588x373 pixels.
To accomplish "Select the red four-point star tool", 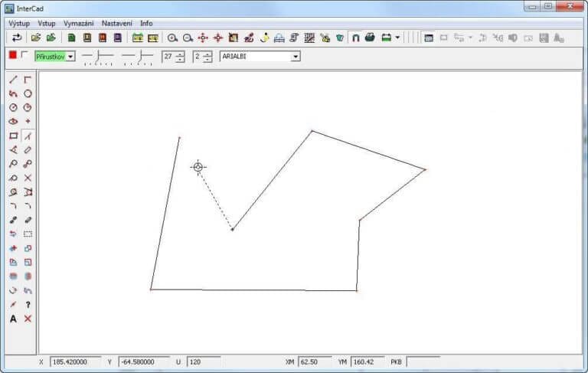I will point(28,122).
